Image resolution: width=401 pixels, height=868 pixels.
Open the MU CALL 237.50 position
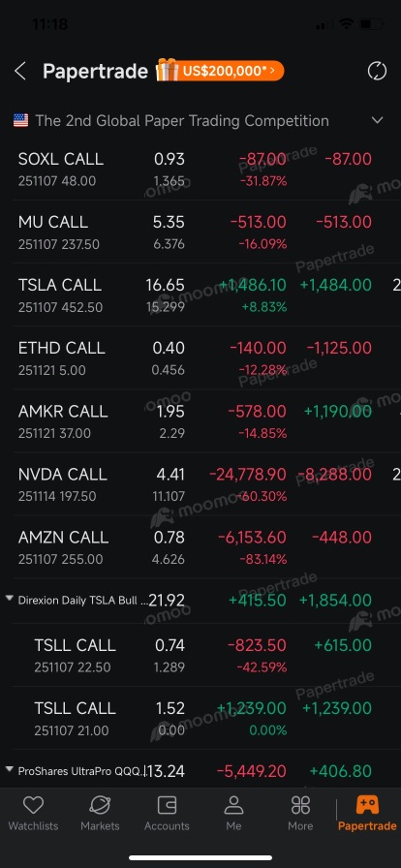click(x=200, y=232)
